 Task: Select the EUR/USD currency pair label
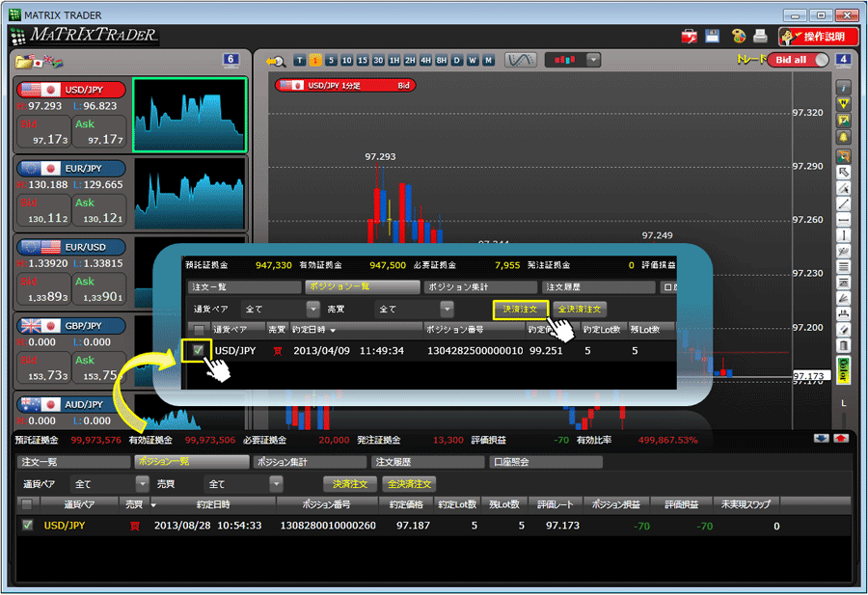click(70, 247)
